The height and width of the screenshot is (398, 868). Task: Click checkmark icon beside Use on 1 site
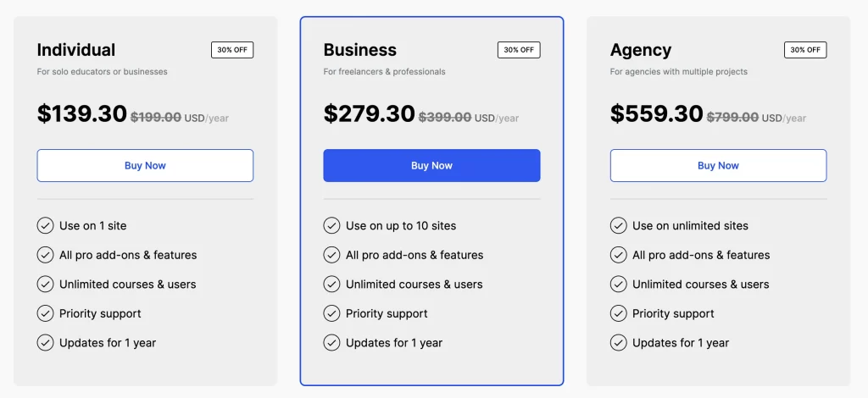coord(46,225)
